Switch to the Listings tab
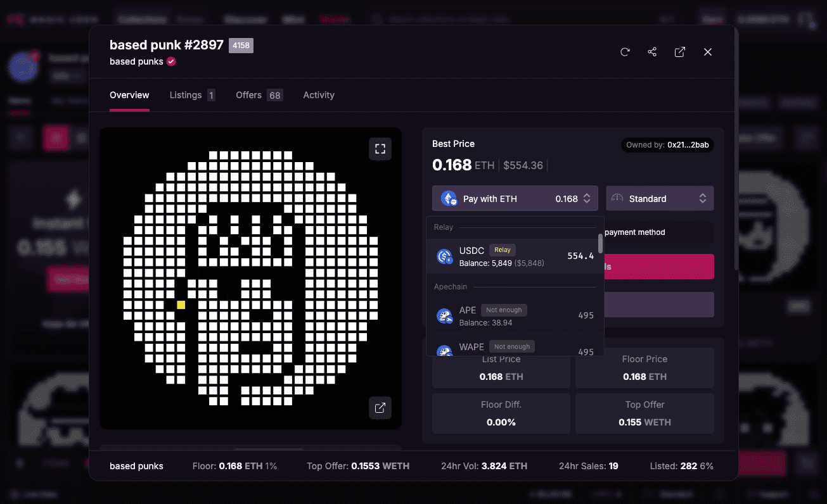 (x=193, y=95)
